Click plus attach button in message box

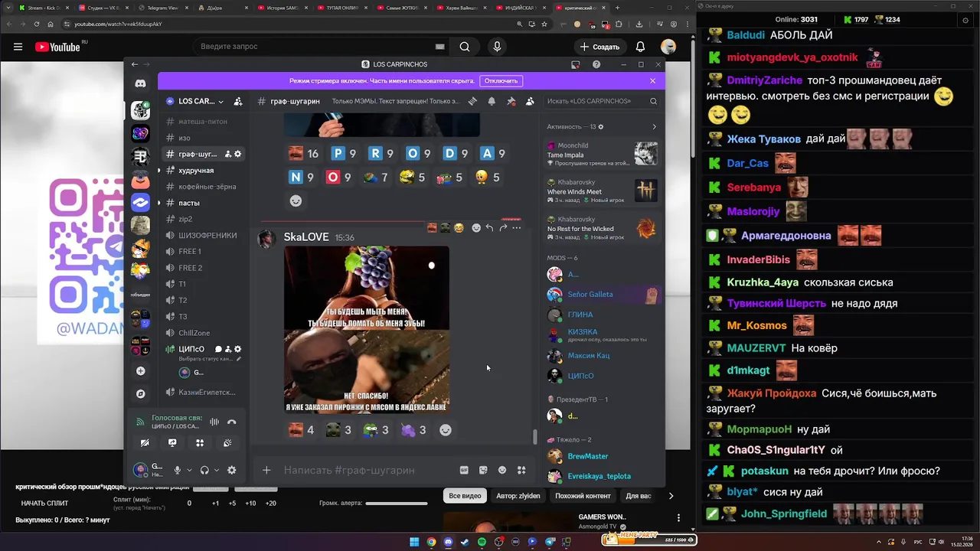point(266,470)
